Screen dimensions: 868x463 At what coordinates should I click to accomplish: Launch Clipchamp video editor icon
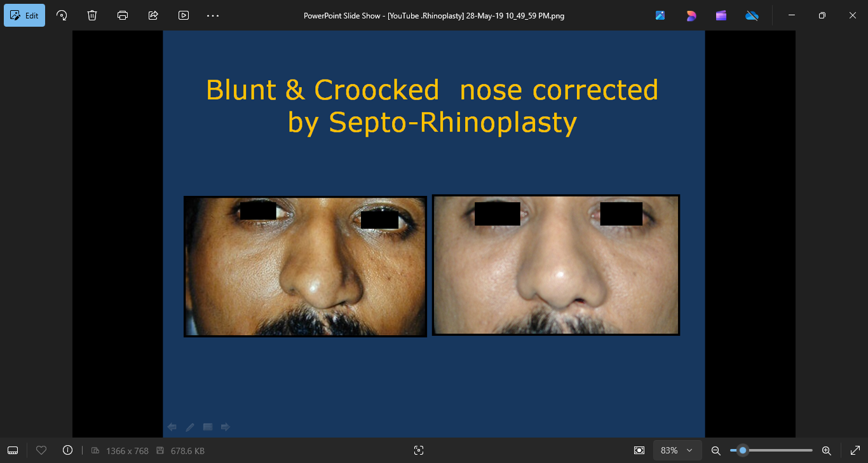pos(721,15)
